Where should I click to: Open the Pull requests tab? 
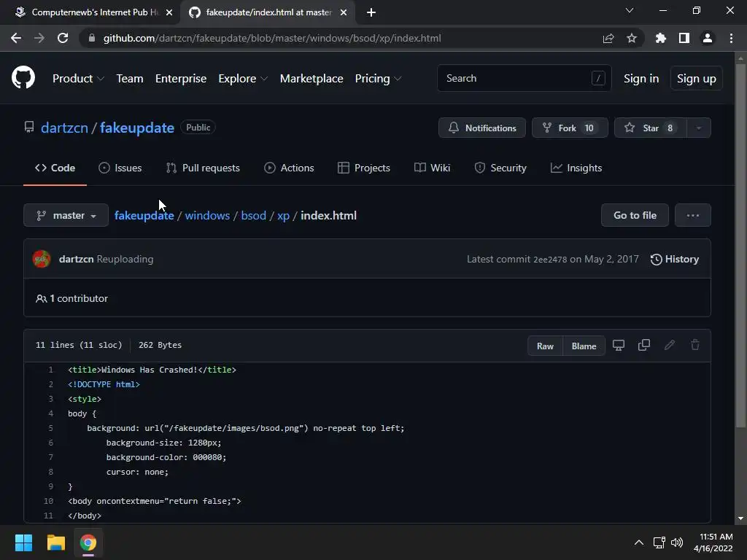coord(203,168)
